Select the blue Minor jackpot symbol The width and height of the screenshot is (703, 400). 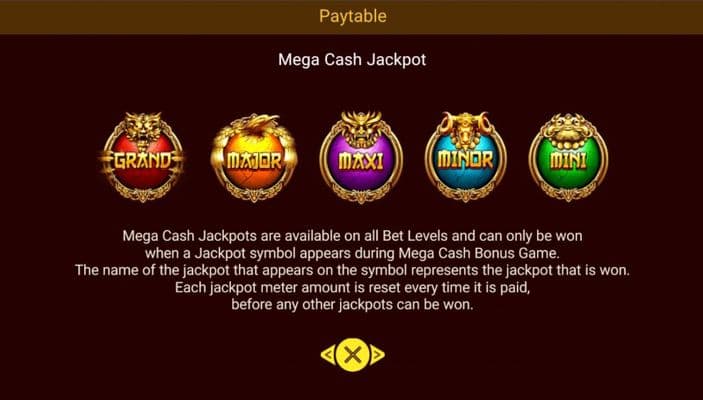click(465, 157)
